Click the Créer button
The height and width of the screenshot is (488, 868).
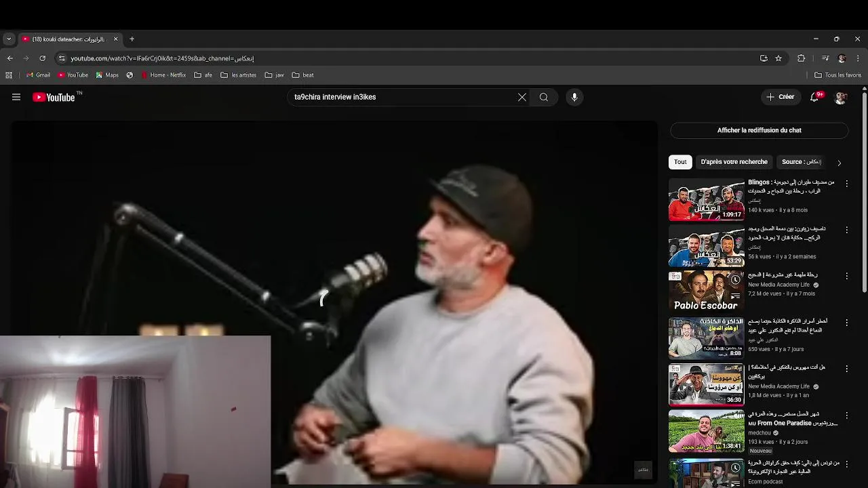click(781, 97)
